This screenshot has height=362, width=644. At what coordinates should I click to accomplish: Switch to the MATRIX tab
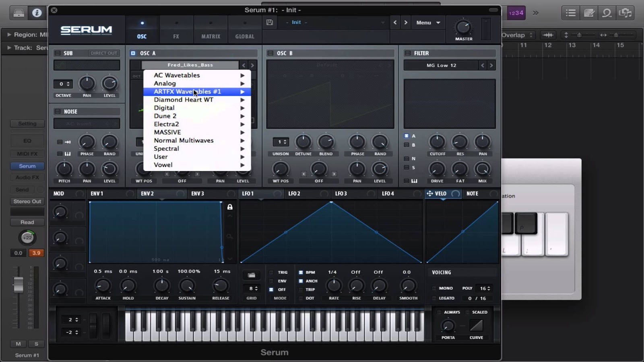pos(211,29)
